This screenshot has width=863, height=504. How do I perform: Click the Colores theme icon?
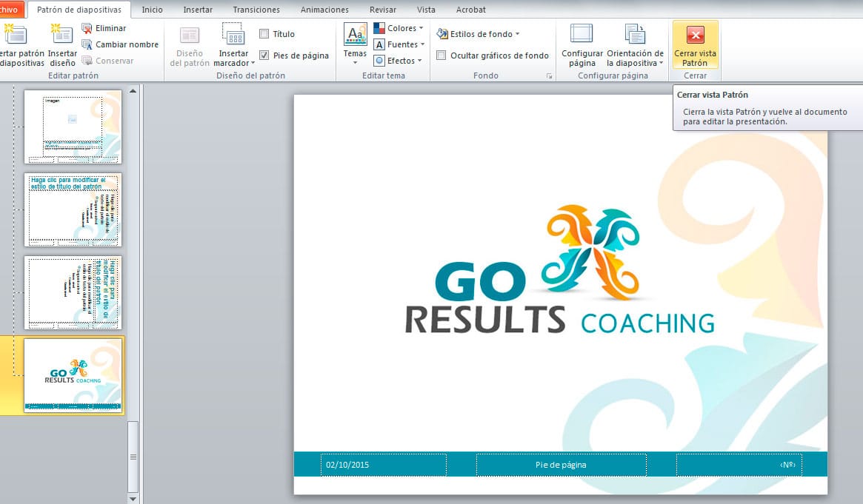pyautogui.click(x=379, y=28)
